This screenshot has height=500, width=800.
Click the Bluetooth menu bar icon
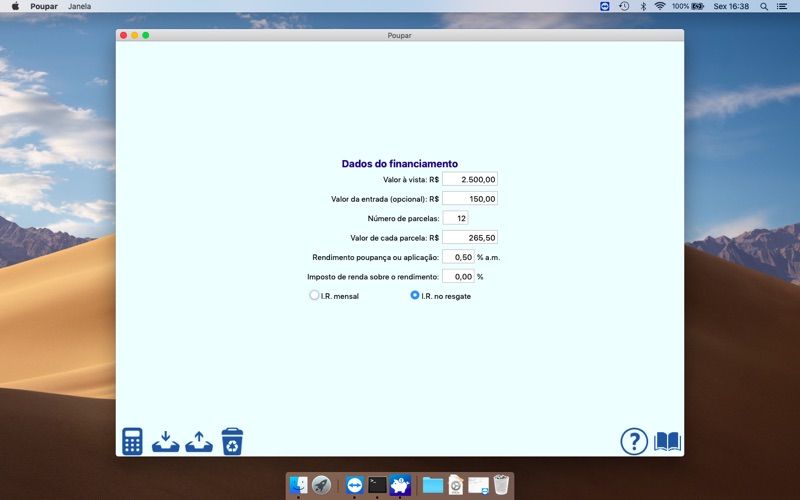(x=643, y=6)
